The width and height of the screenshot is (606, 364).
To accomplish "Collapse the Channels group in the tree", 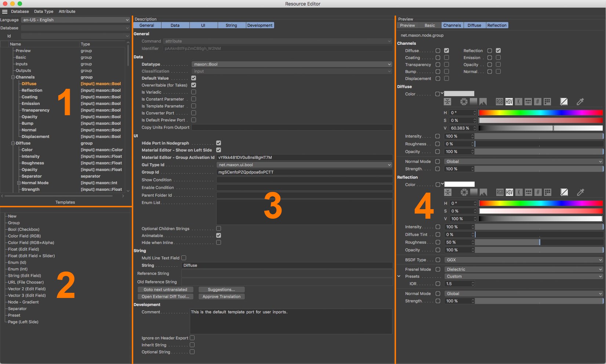I will click(13, 77).
